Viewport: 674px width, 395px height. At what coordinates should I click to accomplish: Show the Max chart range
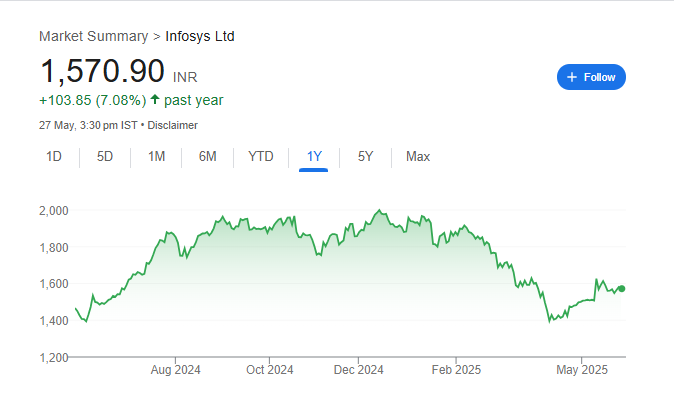(x=418, y=156)
